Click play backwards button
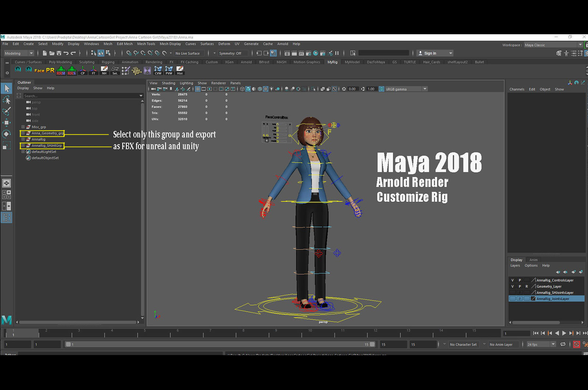The height and width of the screenshot is (390, 588). 557,333
